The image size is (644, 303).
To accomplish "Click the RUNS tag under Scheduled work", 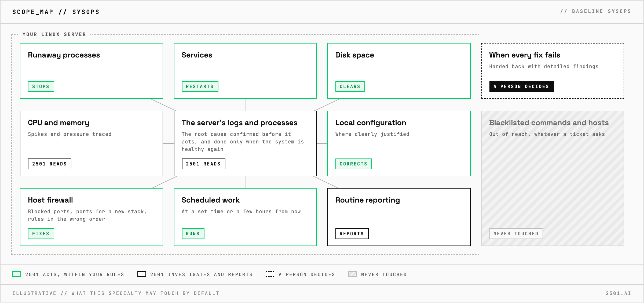I will (193, 234).
